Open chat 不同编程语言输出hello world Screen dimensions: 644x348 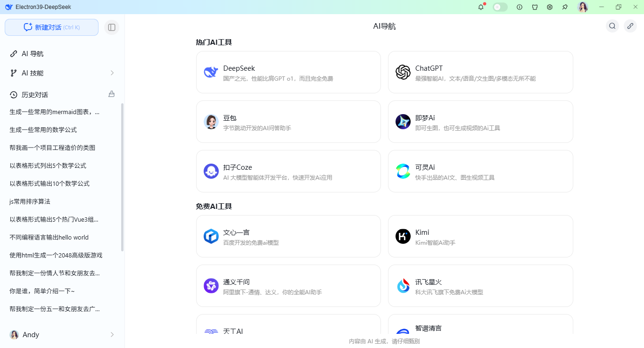49,237
